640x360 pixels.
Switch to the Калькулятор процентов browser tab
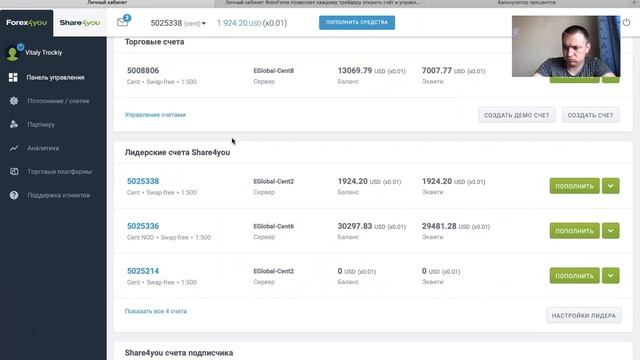(526, 3)
